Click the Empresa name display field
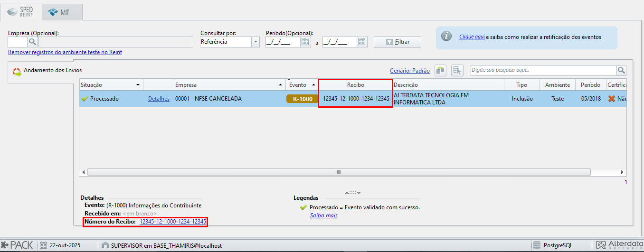The width and height of the screenshot is (644, 252). [x=116, y=42]
